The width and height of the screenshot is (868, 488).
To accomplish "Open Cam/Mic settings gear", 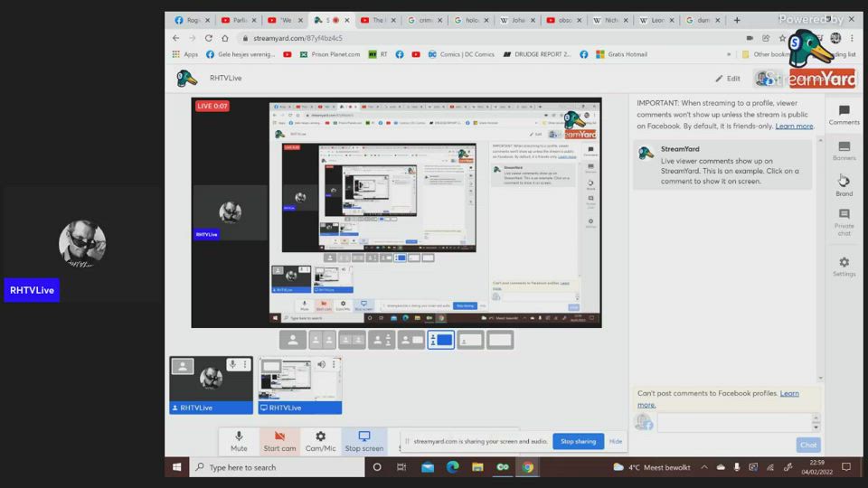I will coord(320,441).
